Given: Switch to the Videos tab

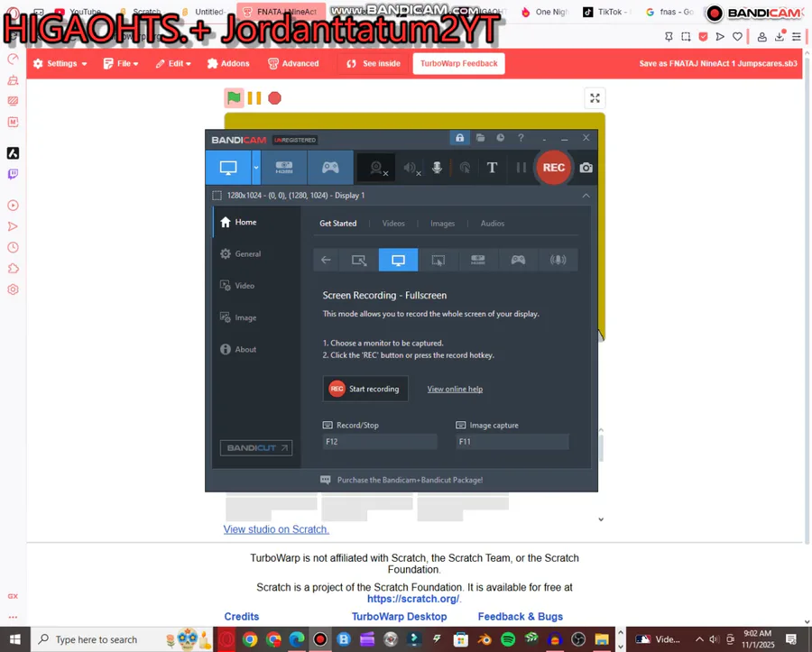Looking at the screenshot, I should [x=393, y=224].
